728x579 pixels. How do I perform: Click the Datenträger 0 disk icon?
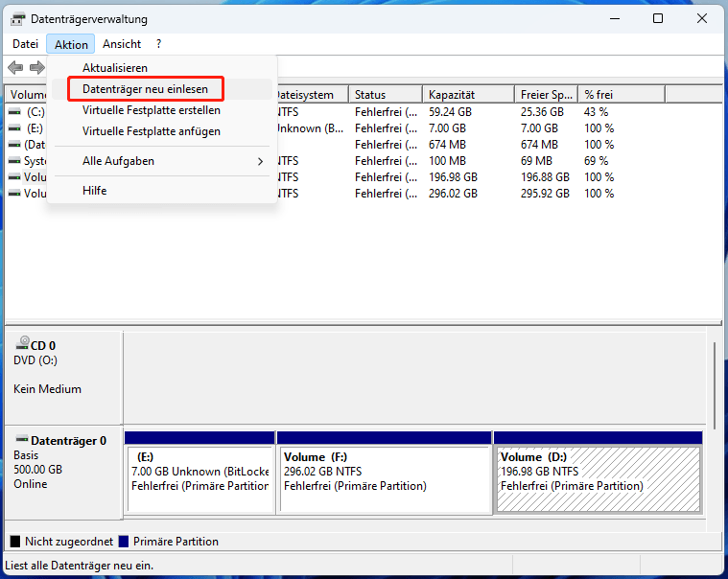(21, 439)
